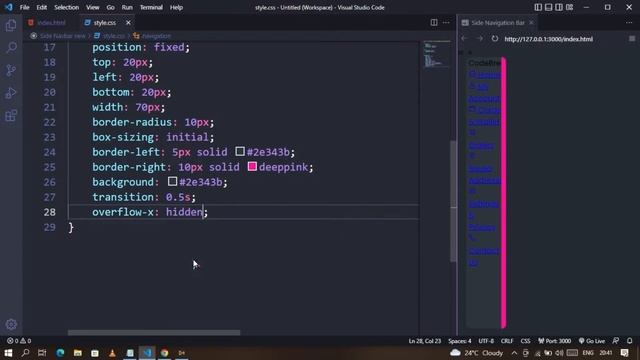Open the Go menu
Screen dimensions: 640x360
click(x=111, y=7)
